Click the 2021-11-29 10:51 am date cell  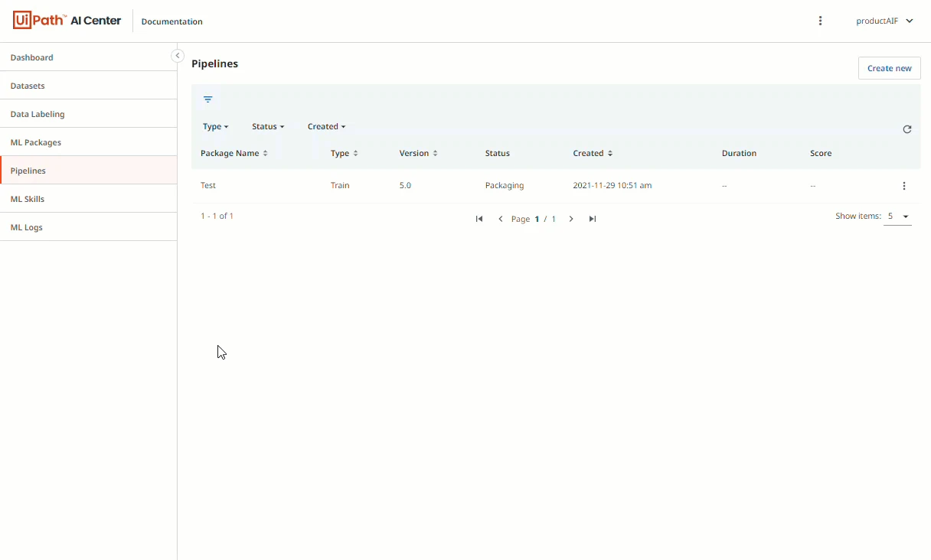pos(612,185)
